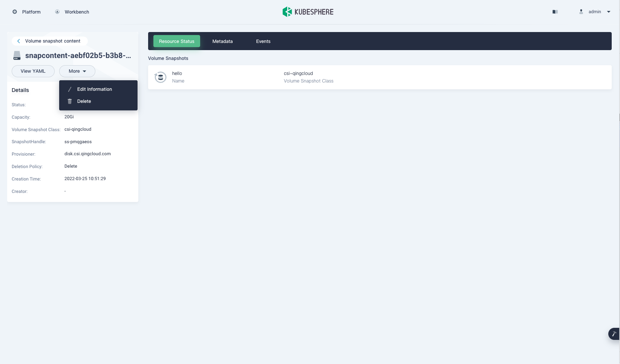Click the trash icon next to Delete

(69, 101)
